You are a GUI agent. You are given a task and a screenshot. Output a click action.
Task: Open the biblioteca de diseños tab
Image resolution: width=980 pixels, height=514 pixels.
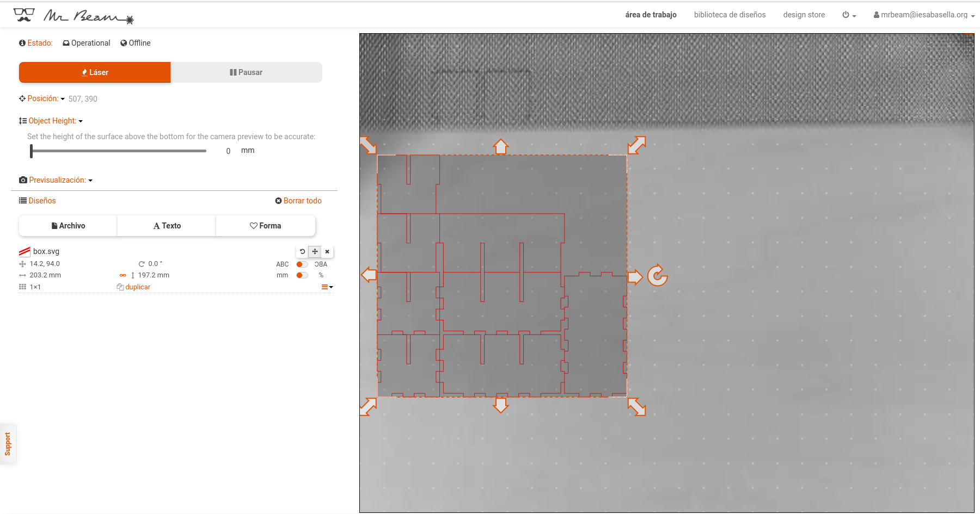pyautogui.click(x=730, y=15)
